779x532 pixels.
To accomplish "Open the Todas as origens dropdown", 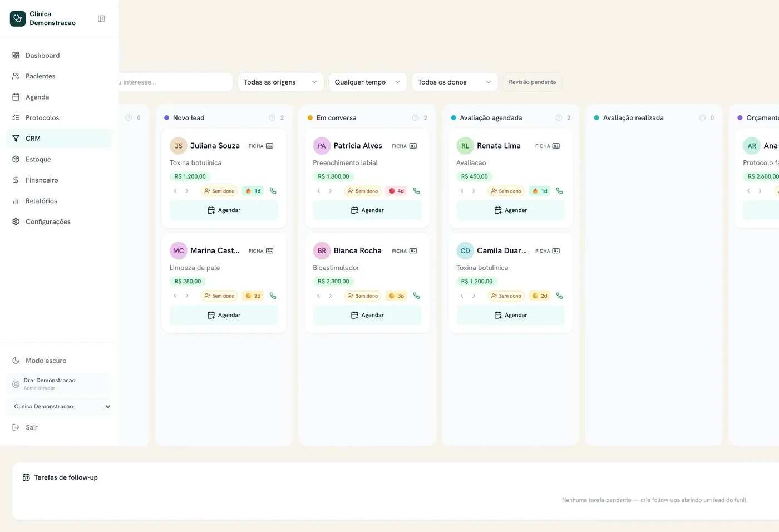I will coord(280,82).
